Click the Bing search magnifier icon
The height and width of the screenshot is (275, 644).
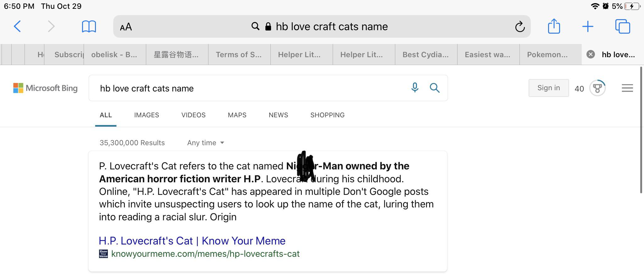click(x=435, y=88)
